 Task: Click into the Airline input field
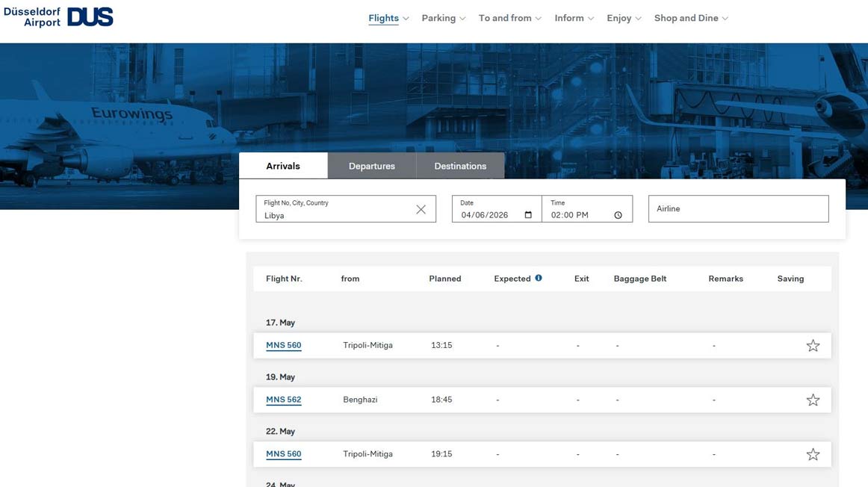point(739,208)
